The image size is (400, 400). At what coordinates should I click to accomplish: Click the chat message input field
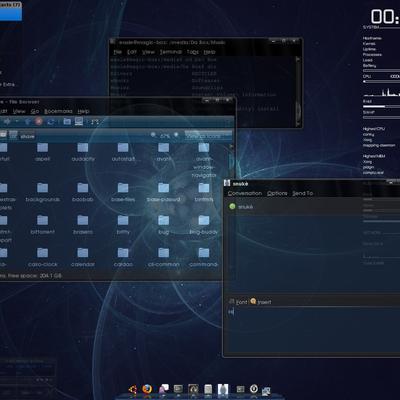click(x=313, y=330)
